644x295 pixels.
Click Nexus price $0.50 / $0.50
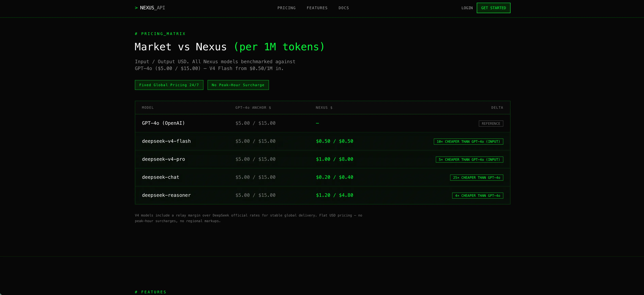point(334,141)
